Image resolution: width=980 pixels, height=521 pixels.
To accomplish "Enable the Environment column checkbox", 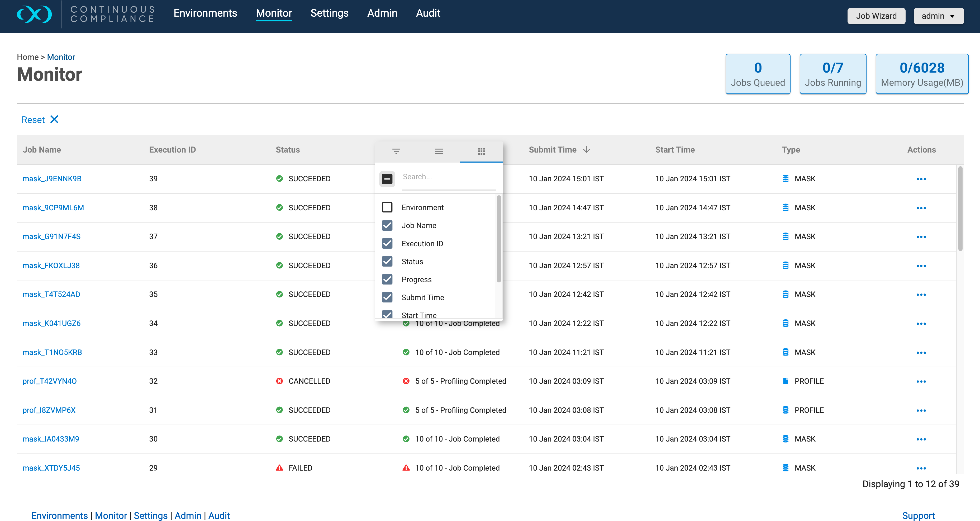I will coord(387,207).
